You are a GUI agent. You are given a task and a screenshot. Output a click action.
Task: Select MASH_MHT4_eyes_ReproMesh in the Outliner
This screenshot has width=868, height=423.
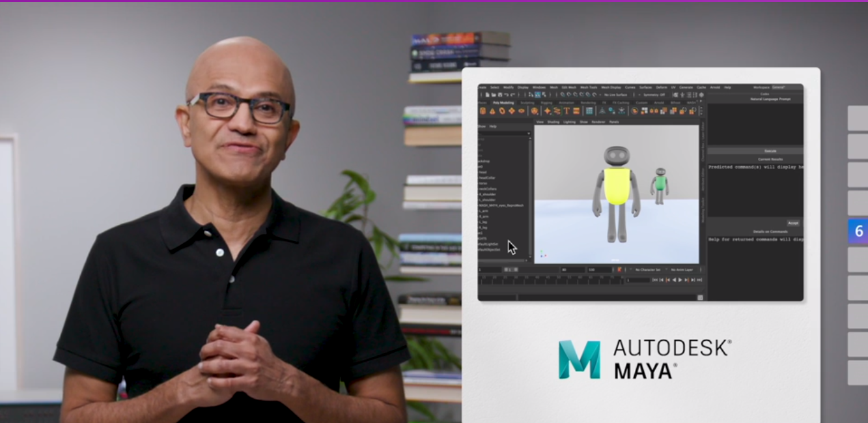501,205
